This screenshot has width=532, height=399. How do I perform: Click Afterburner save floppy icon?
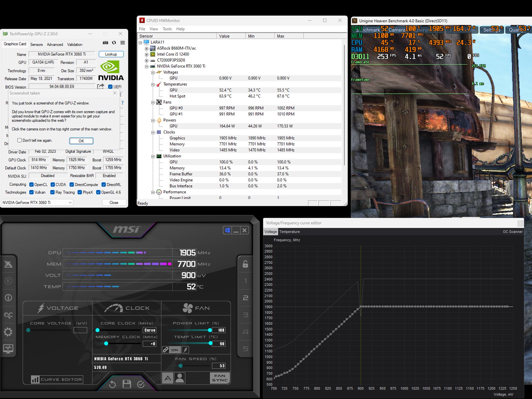[x=127, y=384]
